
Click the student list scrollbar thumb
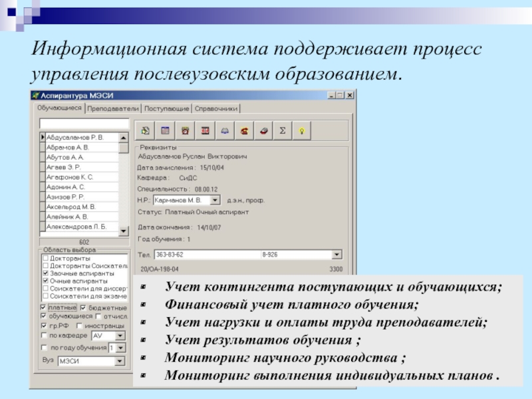[x=124, y=148]
